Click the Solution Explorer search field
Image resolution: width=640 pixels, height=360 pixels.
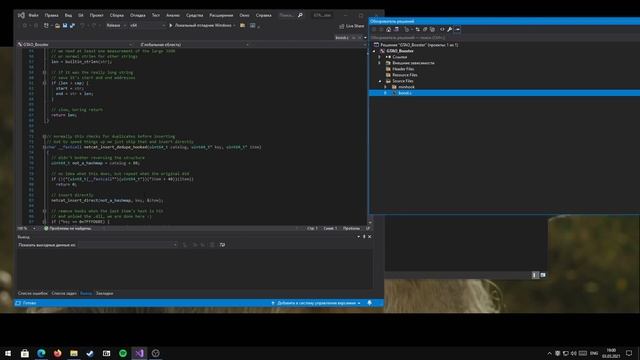504,38
